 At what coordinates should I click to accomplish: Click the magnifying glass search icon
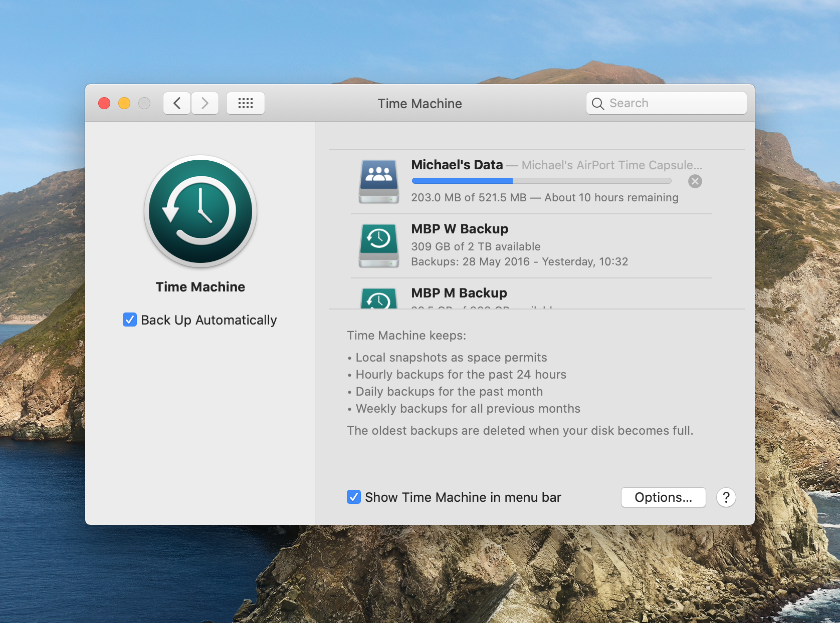tap(597, 104)
